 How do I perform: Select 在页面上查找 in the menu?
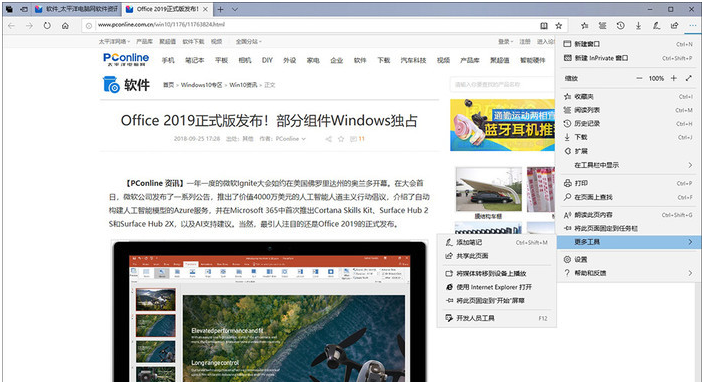pyautogui.click(x=628, y=197)
